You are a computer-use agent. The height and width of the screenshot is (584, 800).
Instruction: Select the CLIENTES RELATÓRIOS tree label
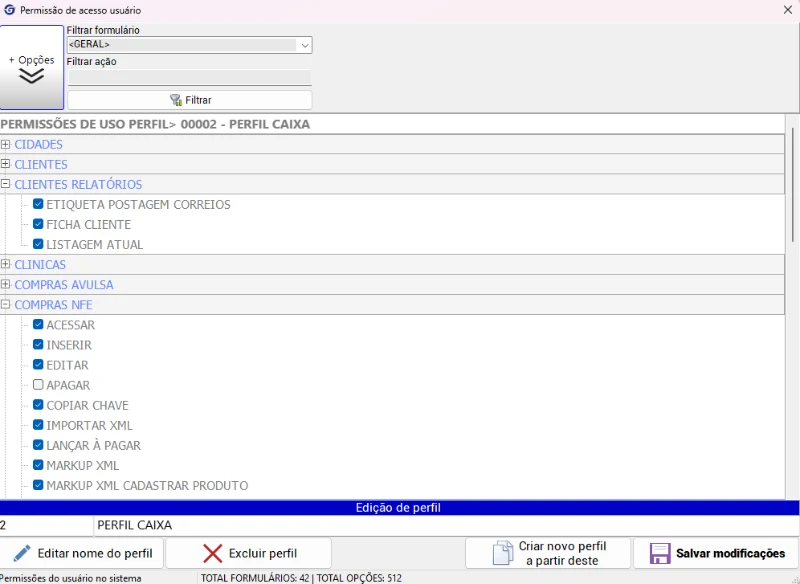point(78,184)
